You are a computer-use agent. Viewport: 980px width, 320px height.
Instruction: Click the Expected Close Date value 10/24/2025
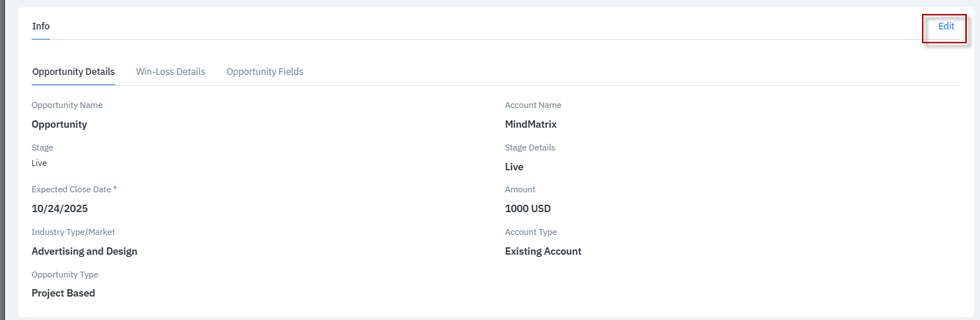tap(60, 208)
